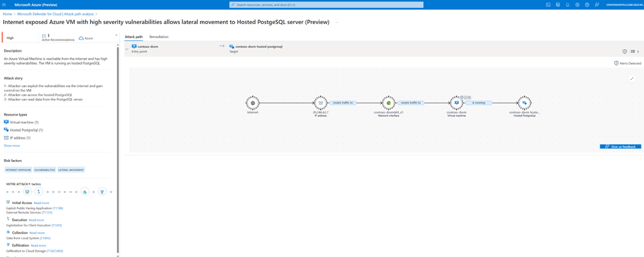644x257 pixels.
Task: Collapse the left details pane
Action: [116, 36]
